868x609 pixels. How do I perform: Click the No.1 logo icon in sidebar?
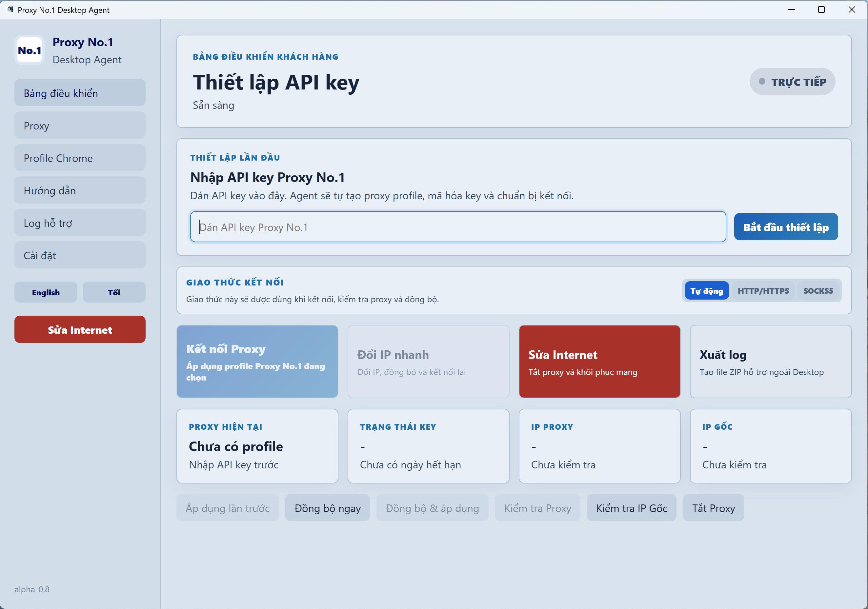pyautogui.click(x=30, y=50)
